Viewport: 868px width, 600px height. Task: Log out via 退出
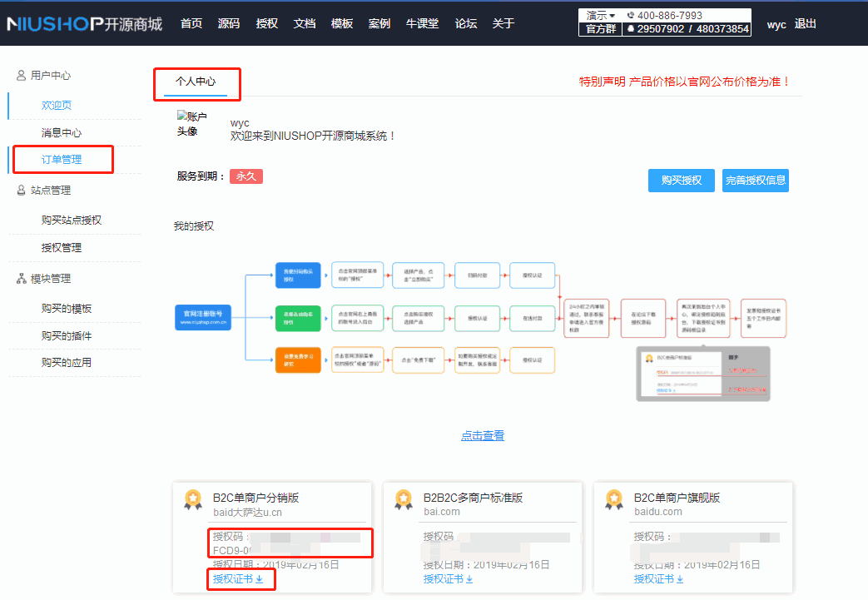click(x=805, y=24)
